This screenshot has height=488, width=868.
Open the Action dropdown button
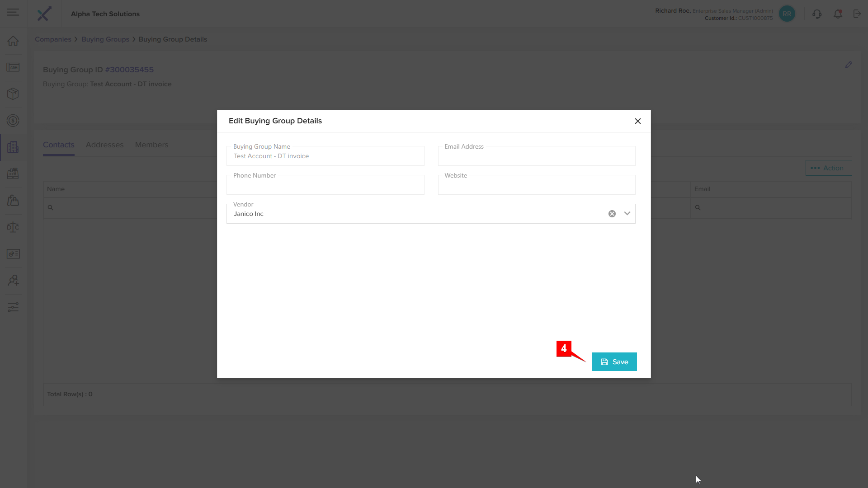828,168
